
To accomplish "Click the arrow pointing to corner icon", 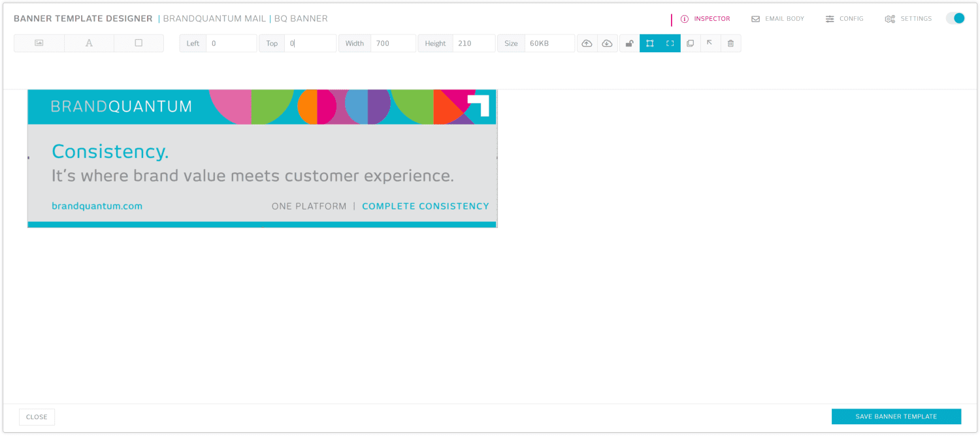I will [710, 43].
